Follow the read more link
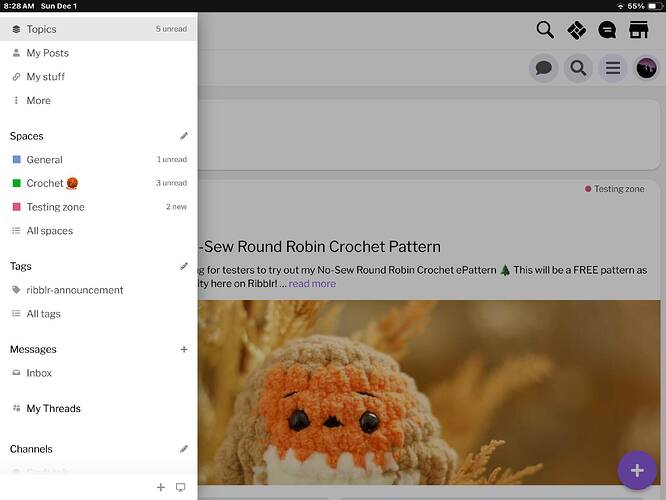This screenshot has width=666, height=500. click(x=312, y=284)
